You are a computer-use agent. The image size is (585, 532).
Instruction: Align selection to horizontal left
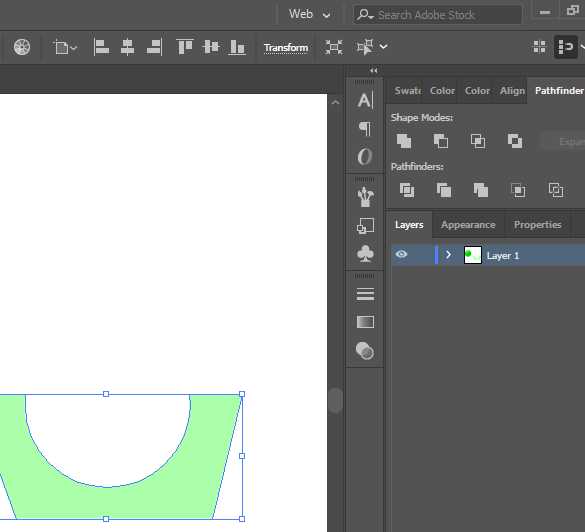tap(101, 47)
